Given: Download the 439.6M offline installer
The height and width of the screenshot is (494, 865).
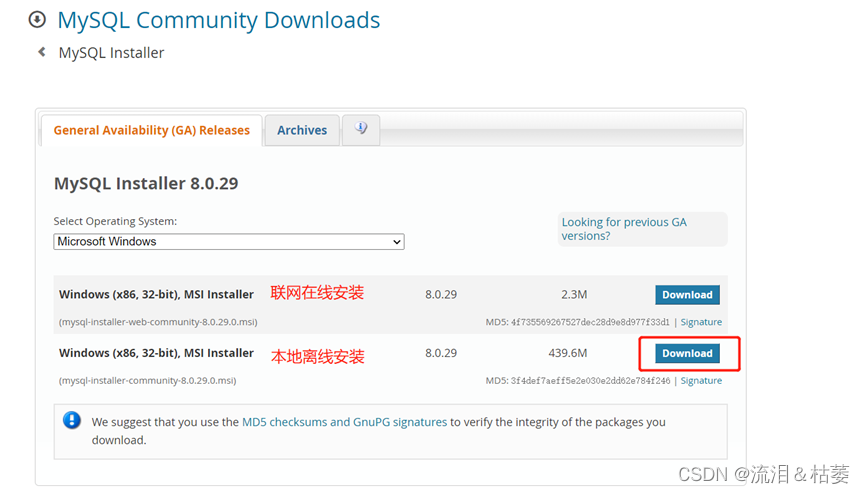Looking at the screenshot, I should [x=687, y=353].
